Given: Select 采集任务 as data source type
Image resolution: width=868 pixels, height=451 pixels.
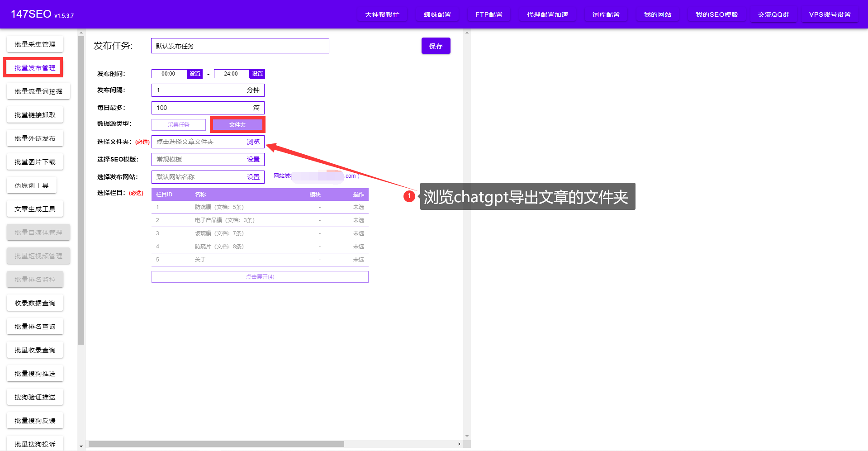Looking at the screenshot, I should (179, 125).
